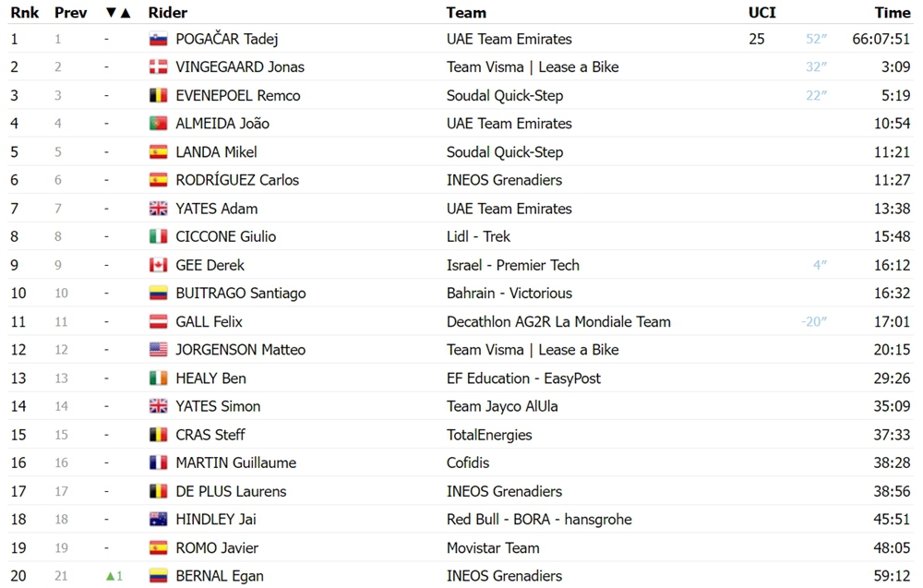
Task: Select the UCI column header
Action: 762,13
